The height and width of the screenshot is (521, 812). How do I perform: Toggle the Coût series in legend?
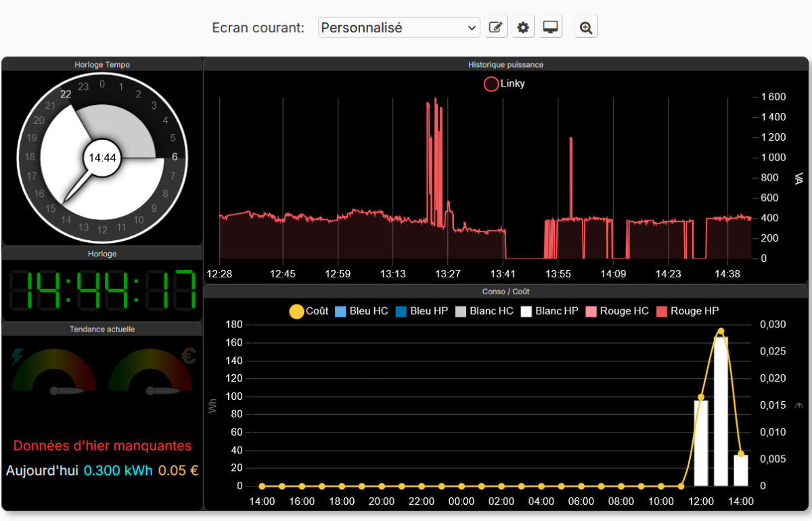[x=309, y=311]
